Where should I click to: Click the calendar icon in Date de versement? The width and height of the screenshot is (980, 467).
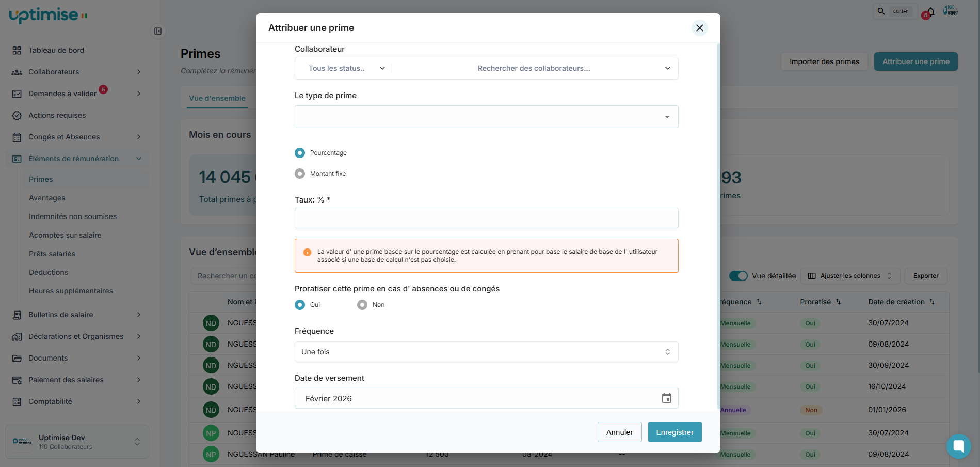[x=667, y=398]
